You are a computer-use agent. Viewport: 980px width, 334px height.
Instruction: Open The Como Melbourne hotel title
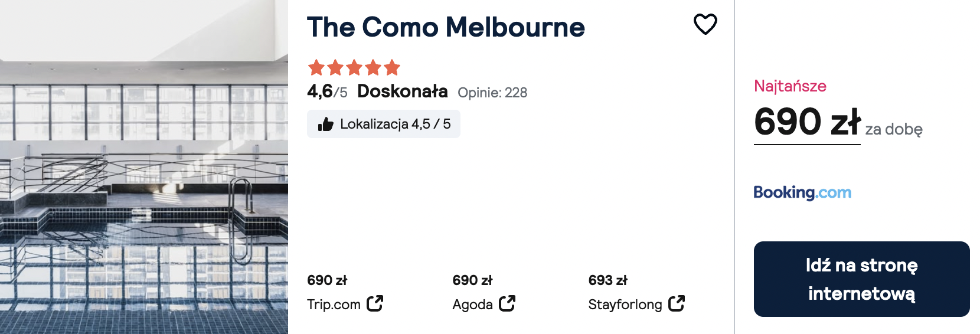coord(446,27)
